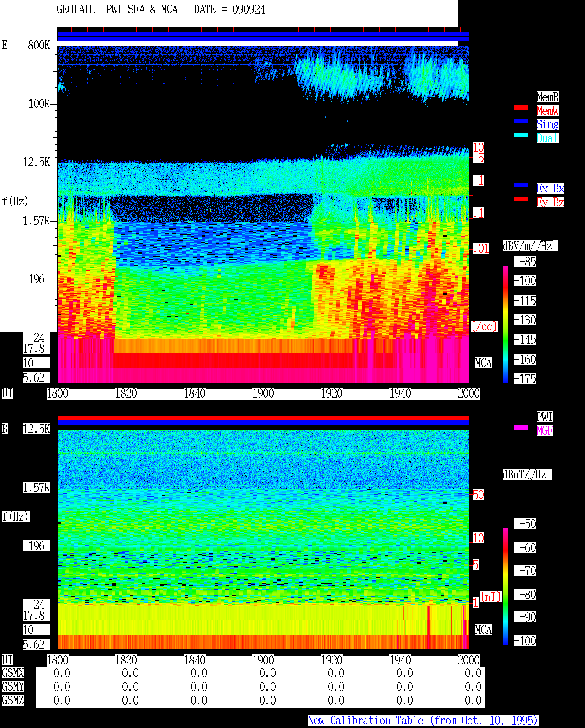The image size is (585, 728).
Task: Click the dBnT color scale bar
Action: 505,586
